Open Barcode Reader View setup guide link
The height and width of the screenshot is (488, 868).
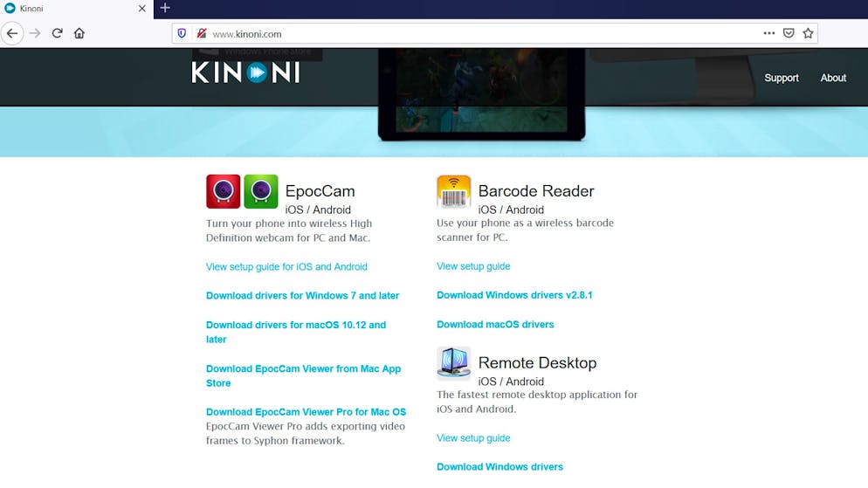(473, 266)
